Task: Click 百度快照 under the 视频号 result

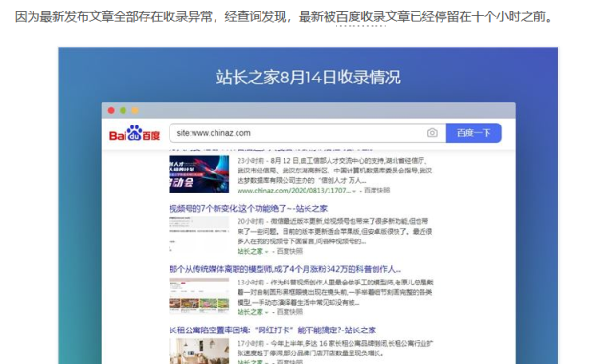Action: pyautogui.click(x=289, y=251)
